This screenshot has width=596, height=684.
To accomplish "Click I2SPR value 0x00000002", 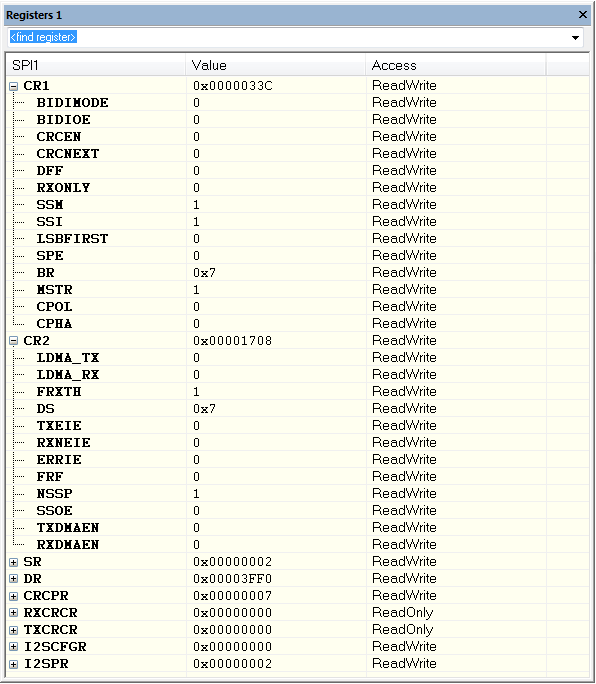I will [x=233, y=664].
